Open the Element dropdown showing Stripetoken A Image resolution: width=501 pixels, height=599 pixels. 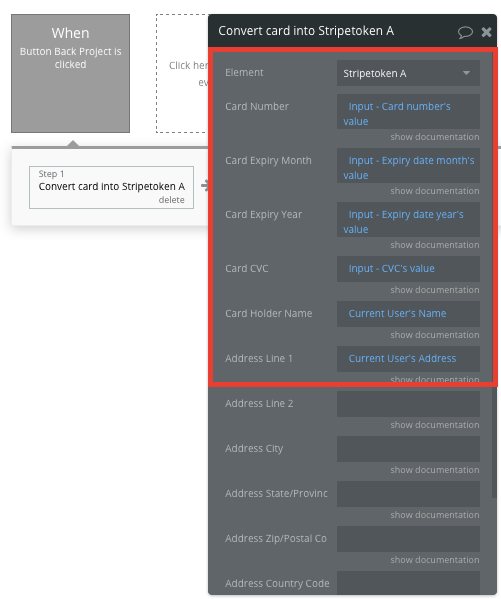408,73
